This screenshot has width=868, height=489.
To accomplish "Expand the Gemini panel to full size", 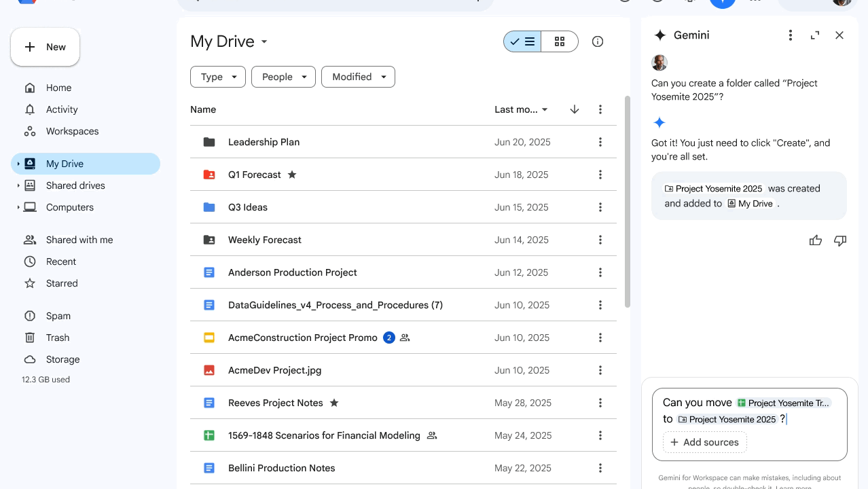I will pyautogui.click(x=815, y=35).
